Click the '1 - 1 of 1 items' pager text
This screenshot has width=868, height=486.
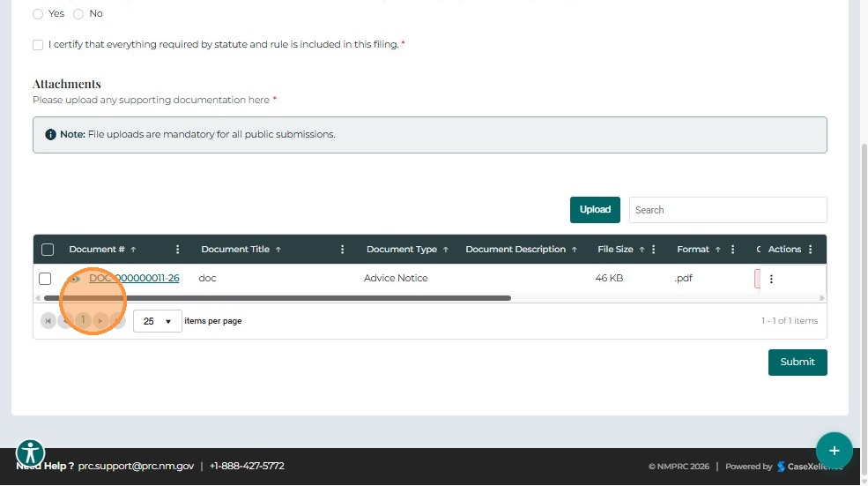790,321
